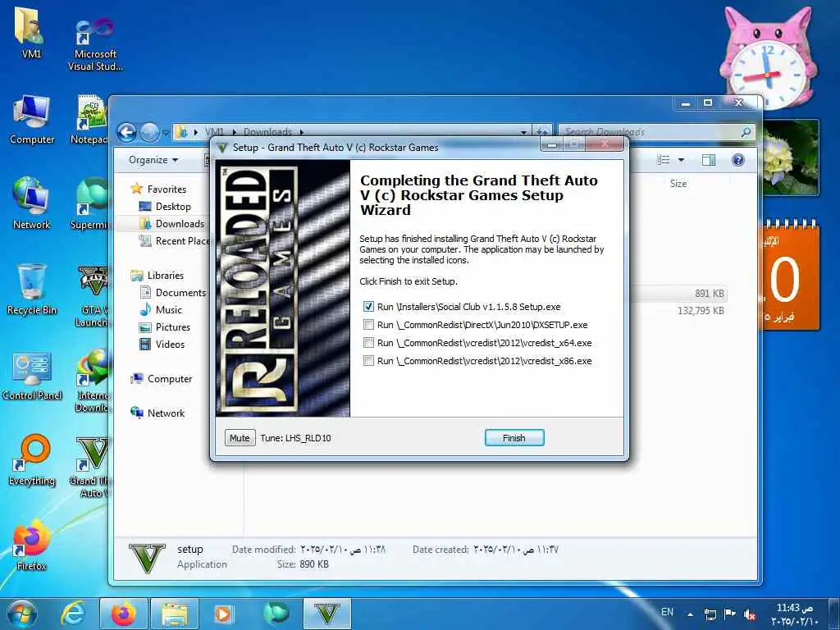Open recent locations dropdown arrow in Explorer
The width and height of the screenshot is (840, 630).
(x=166, y=132)
